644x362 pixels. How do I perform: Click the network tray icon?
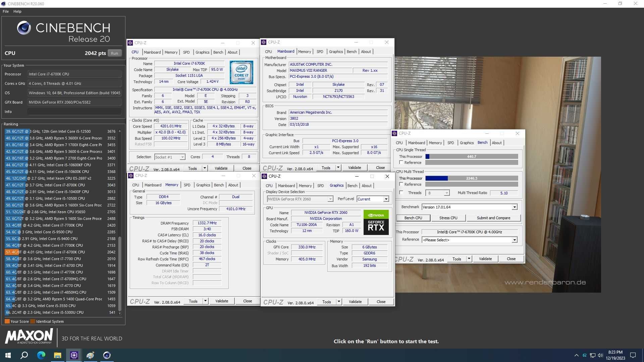point(593,355)
